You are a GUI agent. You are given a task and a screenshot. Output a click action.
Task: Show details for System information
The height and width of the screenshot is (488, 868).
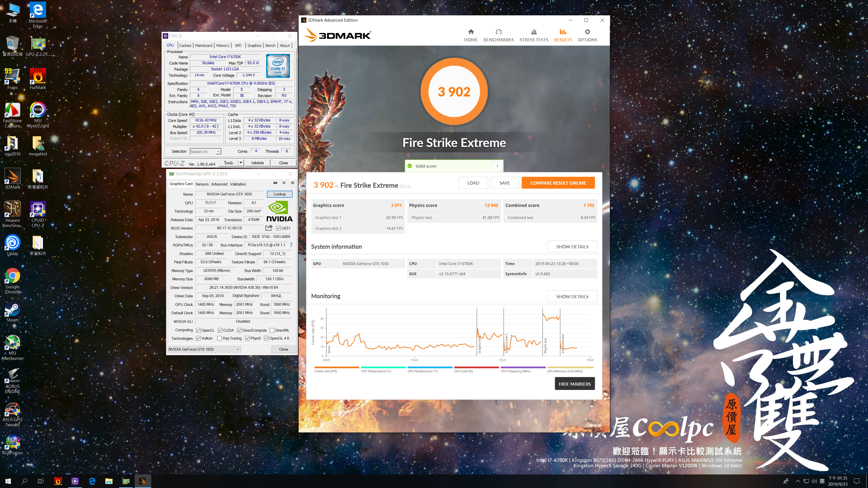pyautogui.click(x=572, y=246)
